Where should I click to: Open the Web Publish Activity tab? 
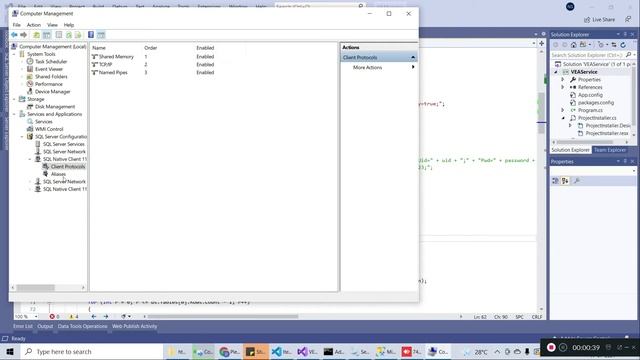[134, 326]
